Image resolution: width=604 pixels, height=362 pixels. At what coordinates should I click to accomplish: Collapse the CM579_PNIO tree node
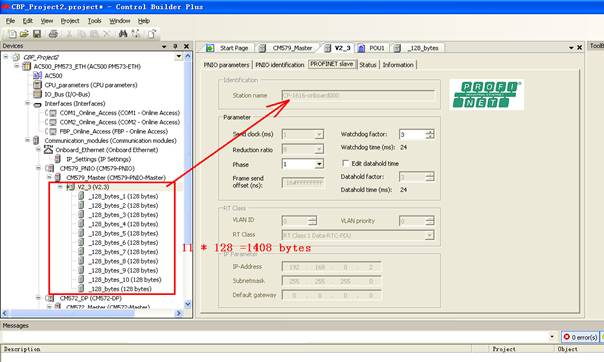(38, 168)
